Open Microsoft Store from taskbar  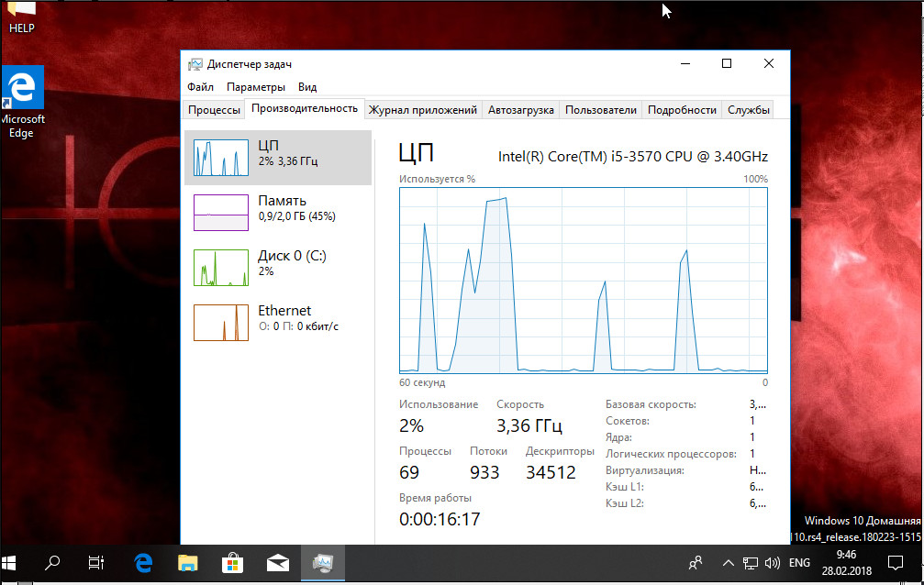point(232,563)
